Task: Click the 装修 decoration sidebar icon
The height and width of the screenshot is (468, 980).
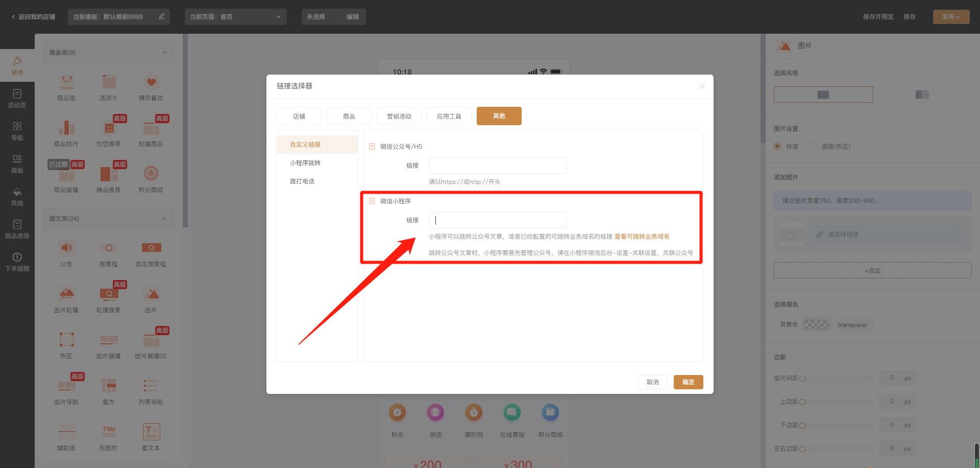Action: [17, 65]
